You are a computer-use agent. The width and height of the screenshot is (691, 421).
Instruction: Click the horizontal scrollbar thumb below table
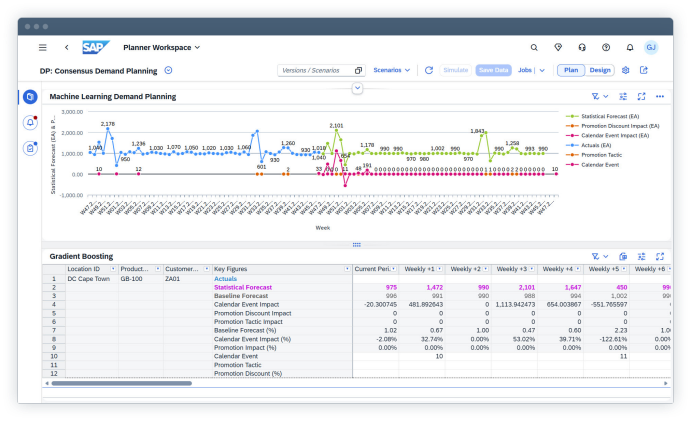click(x=122, y=383)
